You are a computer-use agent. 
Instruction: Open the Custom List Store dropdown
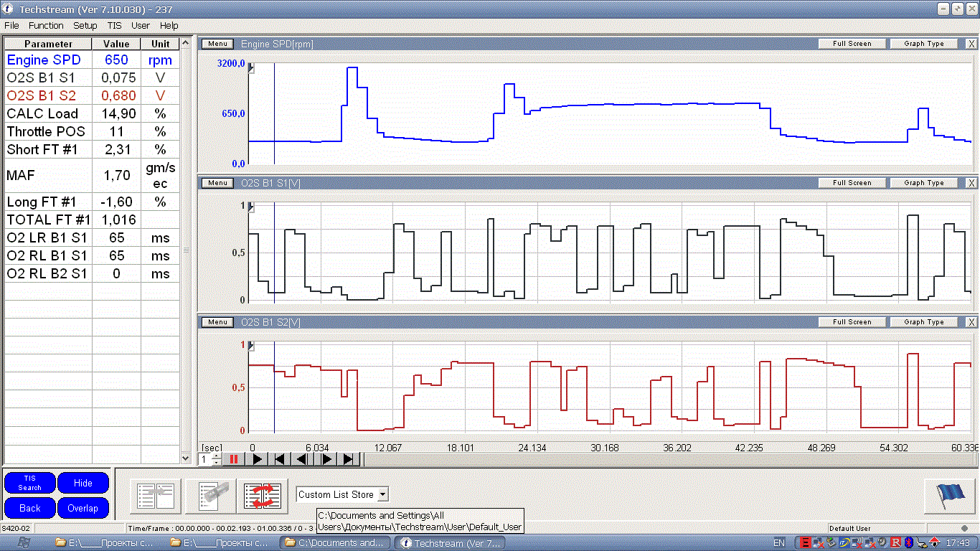click(382, 494)
